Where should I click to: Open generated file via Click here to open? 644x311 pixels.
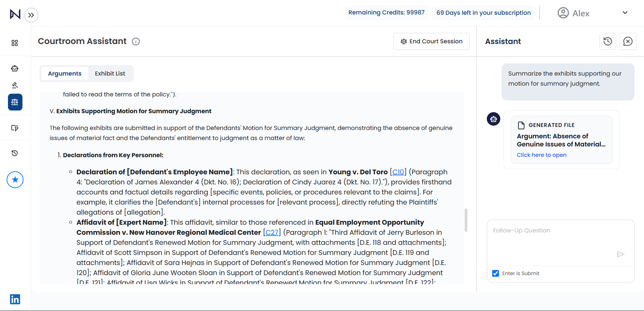(x=541, y=155)
